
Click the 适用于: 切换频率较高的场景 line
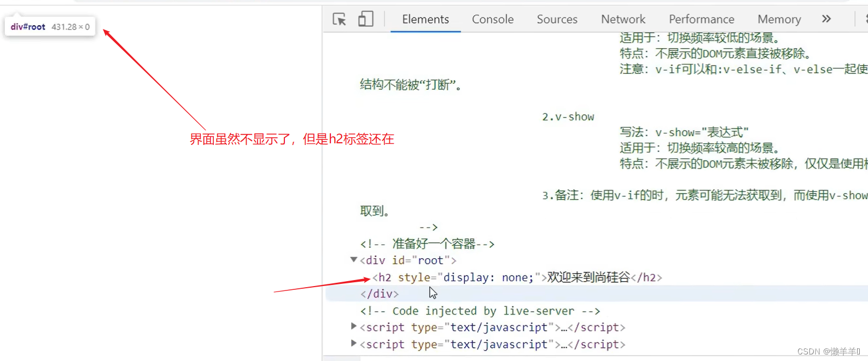coord(702,148)
